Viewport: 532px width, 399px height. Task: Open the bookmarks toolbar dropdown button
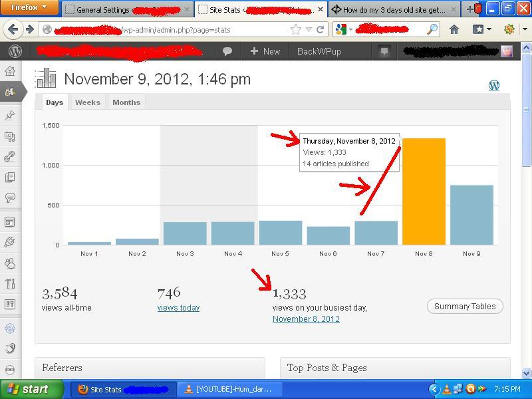click(481, 29)
